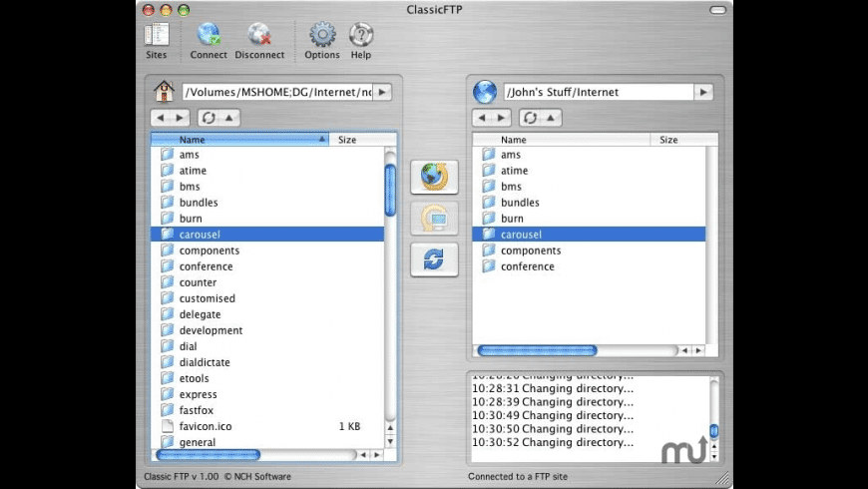Click the upload to server button

pos(435,178)
